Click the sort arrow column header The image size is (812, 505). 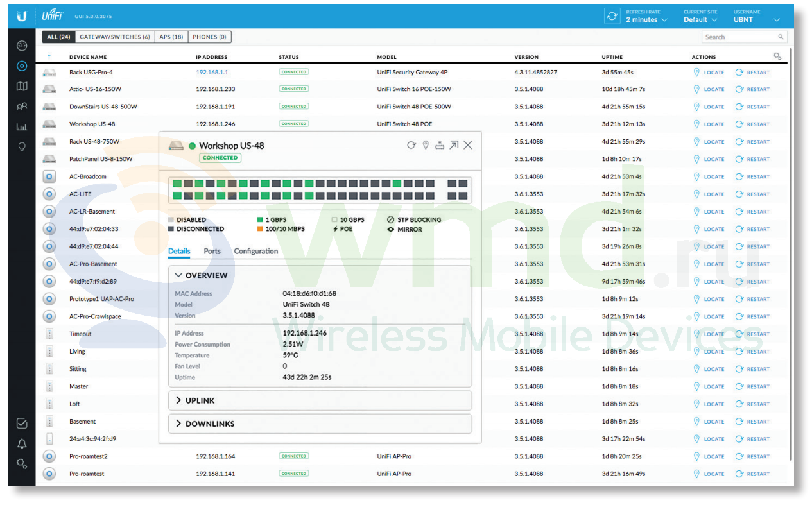tap(49, 57)
